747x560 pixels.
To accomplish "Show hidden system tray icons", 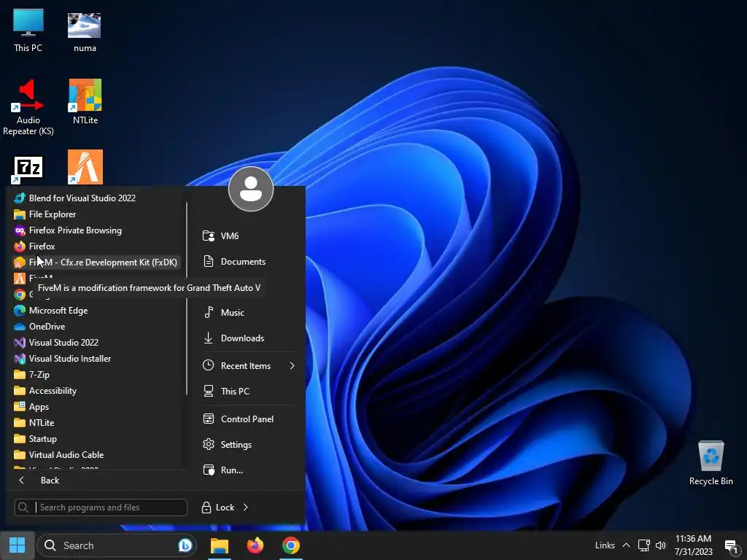I will click(x=627, y=545).
